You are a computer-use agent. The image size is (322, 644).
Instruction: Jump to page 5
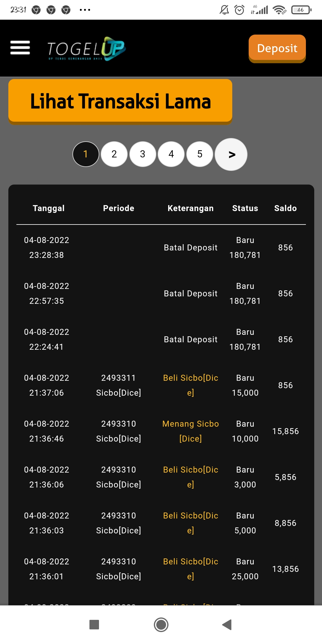(x=200, y=154)
